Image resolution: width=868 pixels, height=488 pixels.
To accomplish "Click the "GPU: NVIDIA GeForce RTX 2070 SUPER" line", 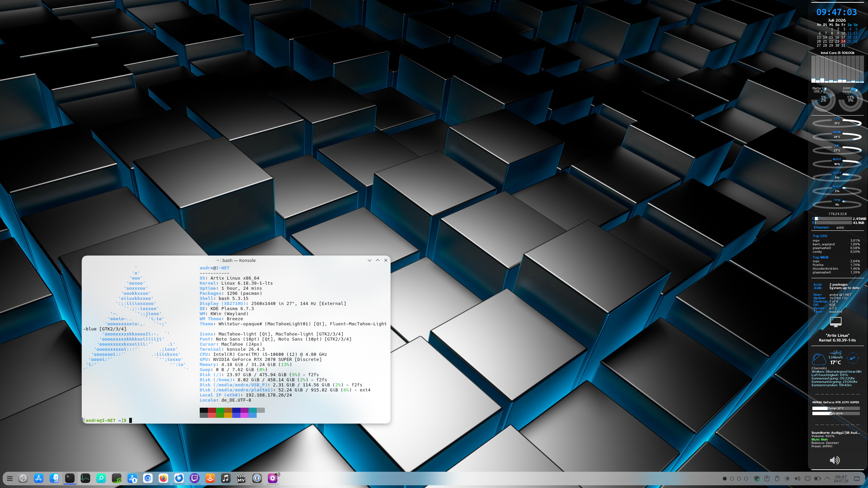I will (x=261, y=359).
